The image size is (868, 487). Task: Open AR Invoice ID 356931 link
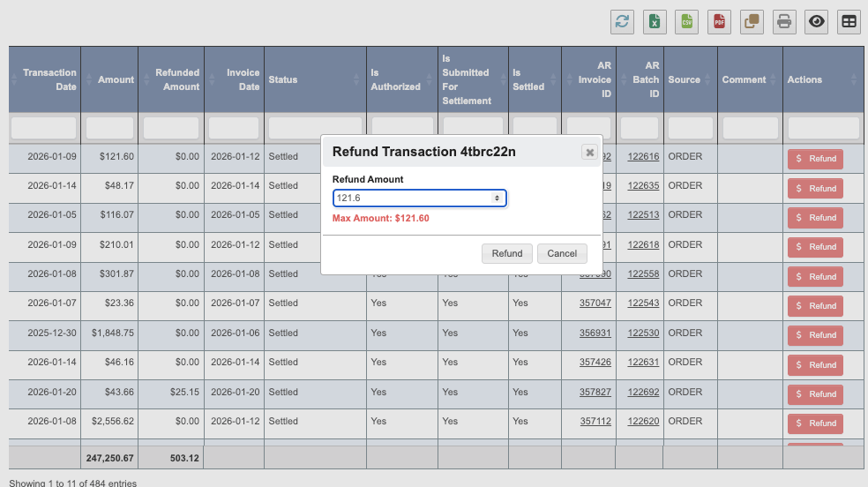click(595, 333)
